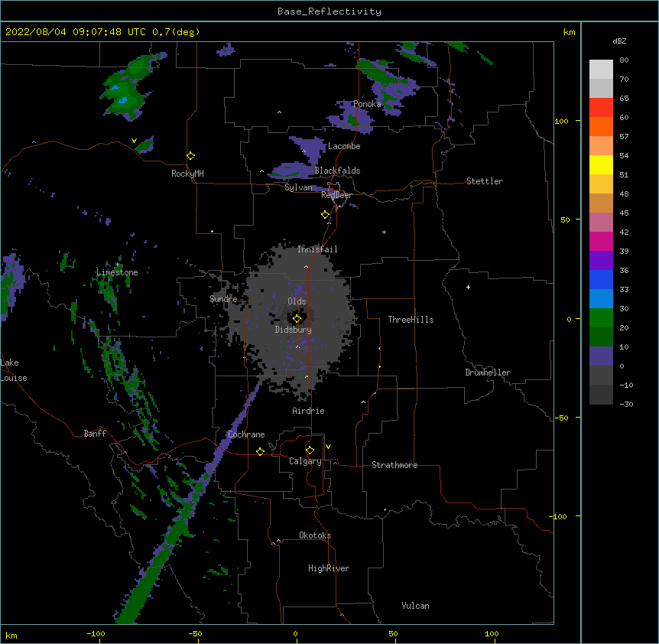Select the red 65 dBZ legend color
The image size is (659, 644).
pyautogui.click(x=601, y=107)
